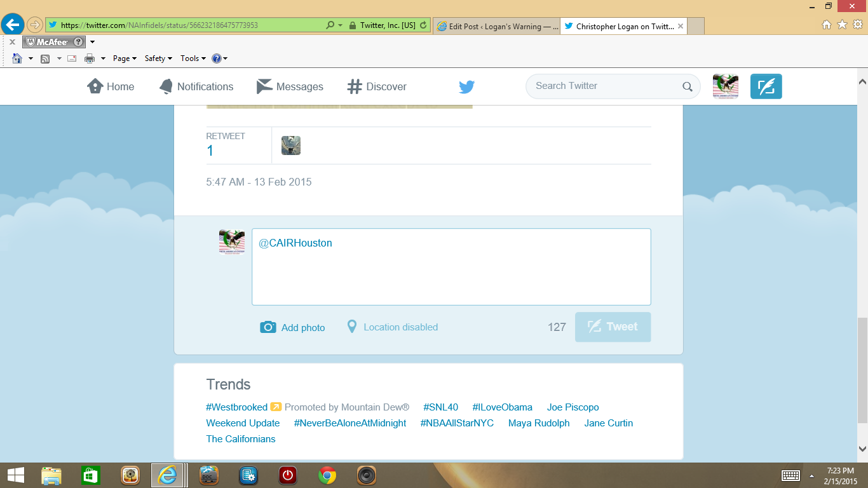Toggle the Location disabled control
868x488 pixels.
[392, 327]
